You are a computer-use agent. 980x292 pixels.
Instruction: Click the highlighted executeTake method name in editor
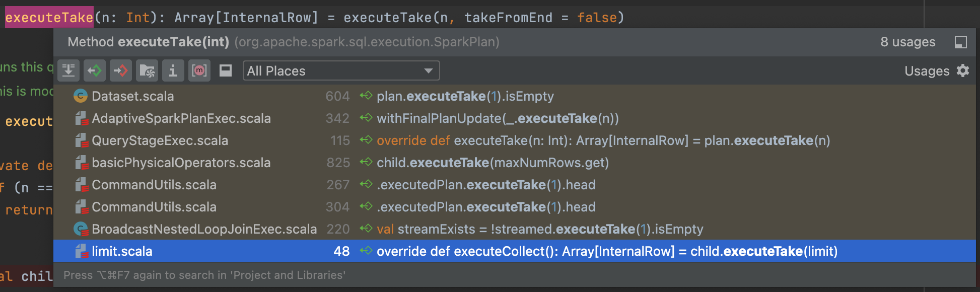pos(49,18)
